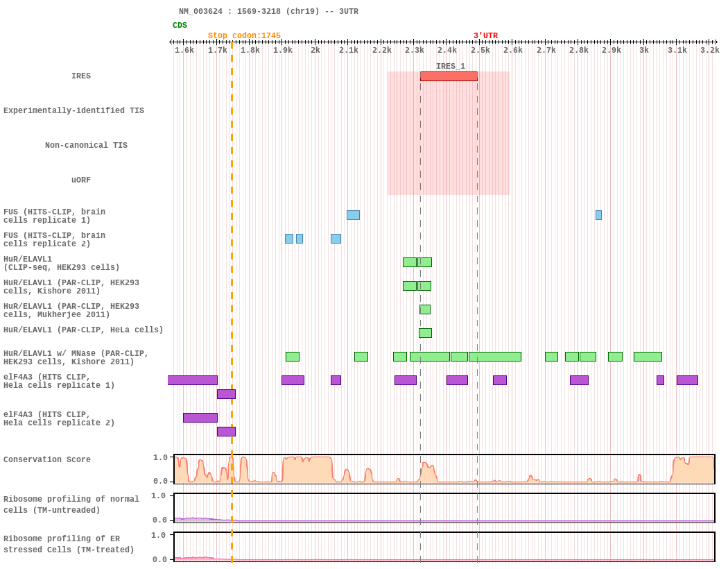
Task: Click the uORF track label
Action: [x=81, y=180]
